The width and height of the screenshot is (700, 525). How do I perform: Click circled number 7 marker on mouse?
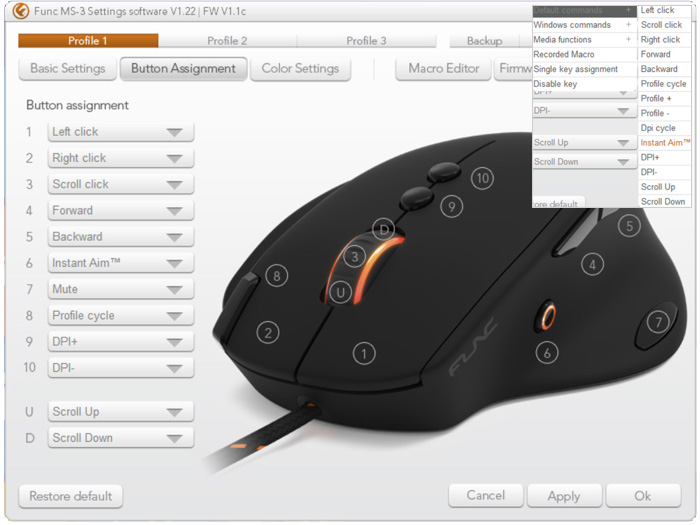[x=658, y=322]
